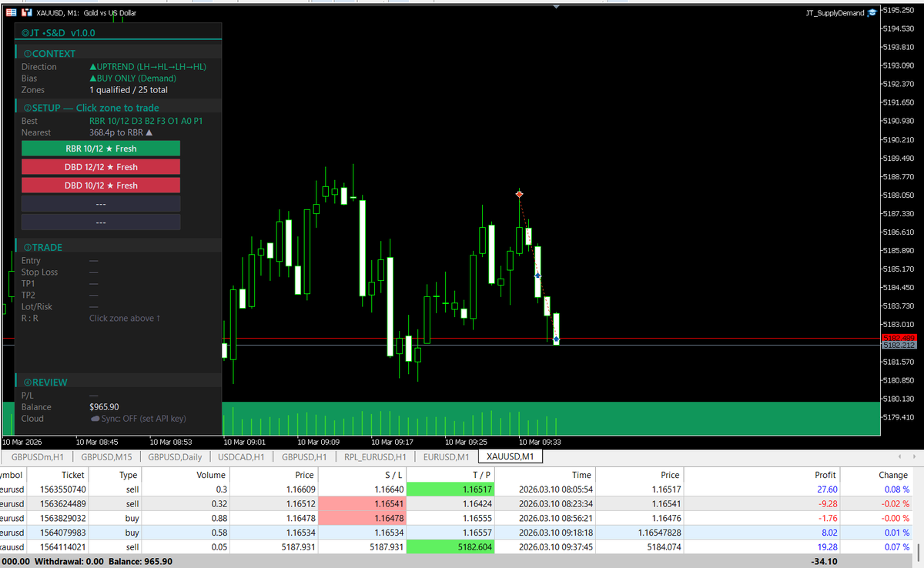Click the CONTEXT section header
Image resolution: width=924 pixels, height=568 pixels.
tap(54, 54)
